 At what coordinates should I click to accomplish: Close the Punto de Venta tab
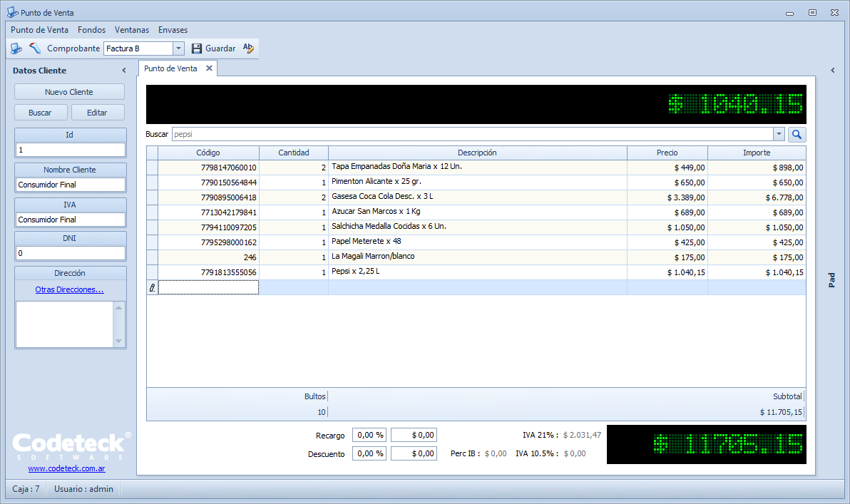209,68
